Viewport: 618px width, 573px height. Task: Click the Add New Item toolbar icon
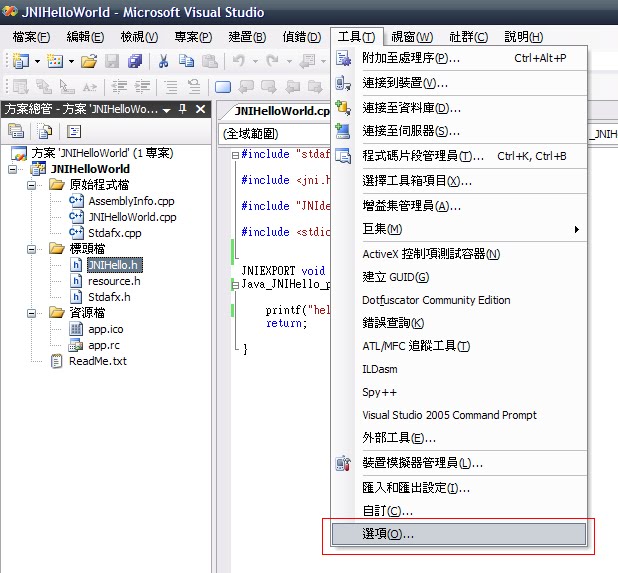click(55, 61)
